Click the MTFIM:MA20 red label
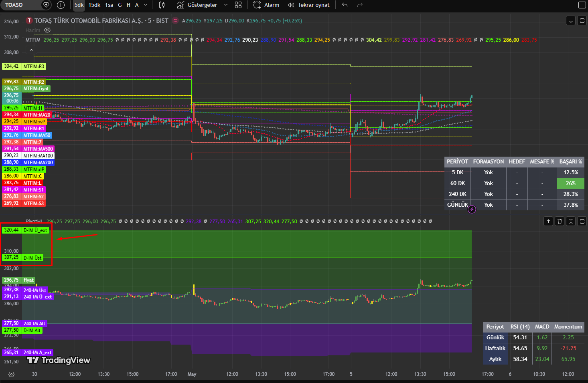 pyautogui.click(x=37, y=115)
